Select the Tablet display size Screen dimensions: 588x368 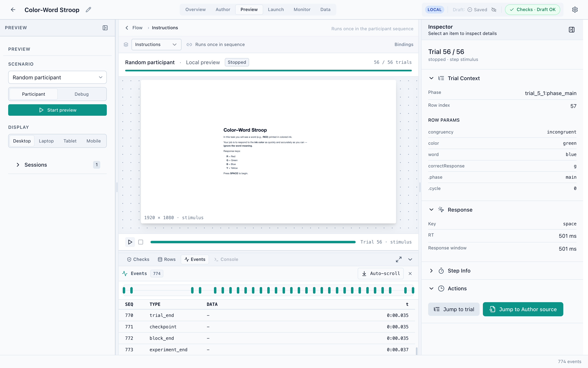click(70, 141)
